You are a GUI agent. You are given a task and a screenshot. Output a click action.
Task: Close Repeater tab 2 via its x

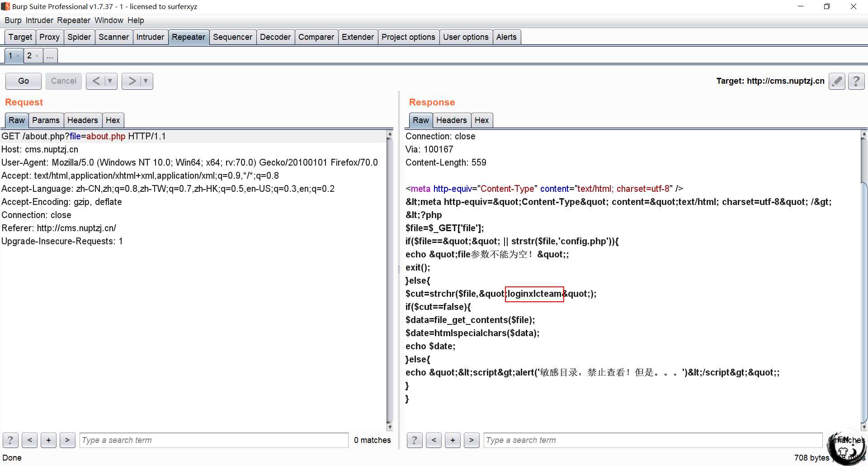click(x=37, y=56)
